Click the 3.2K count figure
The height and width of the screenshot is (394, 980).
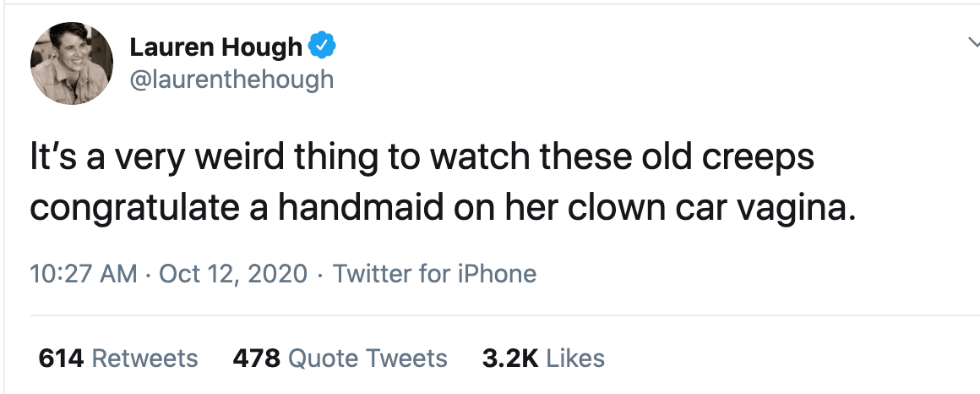(x=510, y=358)
